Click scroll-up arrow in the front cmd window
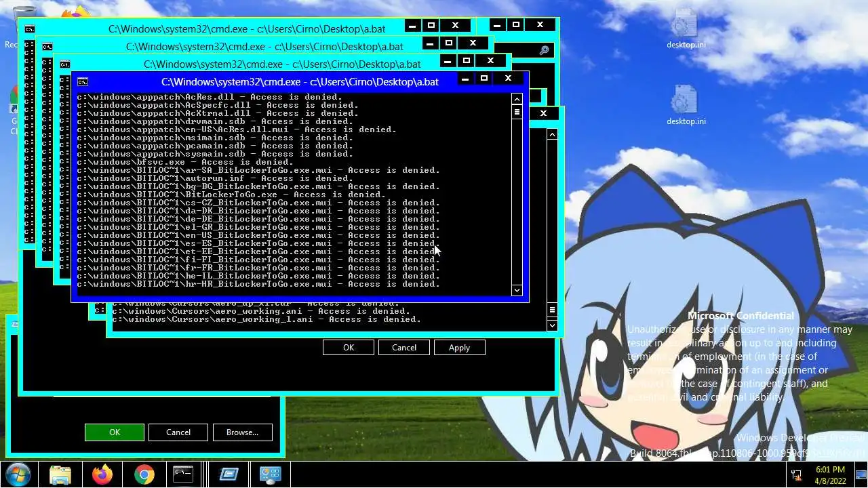Image resolution: width=868 pixels, height=488 pixels. coord(517,99)
